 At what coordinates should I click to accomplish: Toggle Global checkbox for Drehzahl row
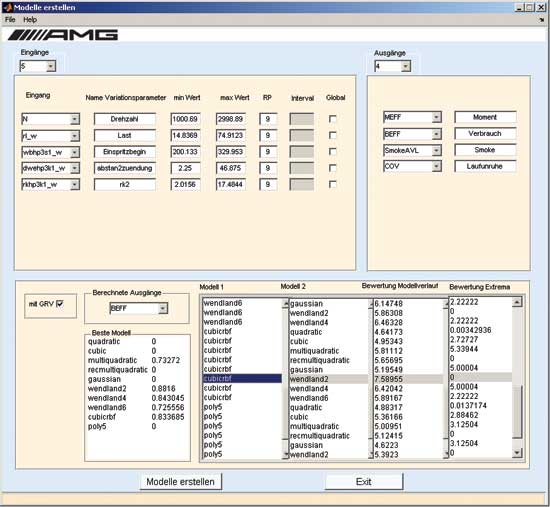(x=332, y=119)
